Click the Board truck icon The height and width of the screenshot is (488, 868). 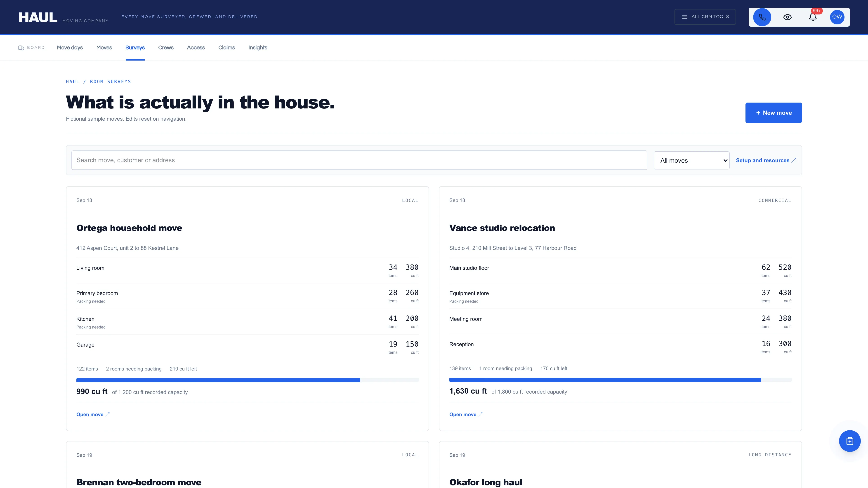[21, 48]
